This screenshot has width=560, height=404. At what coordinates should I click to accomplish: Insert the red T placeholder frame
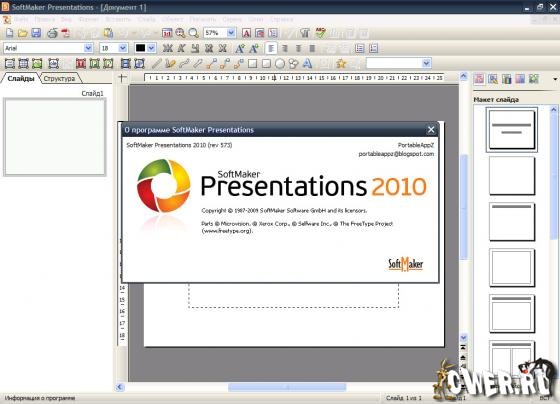pos(81,64)
